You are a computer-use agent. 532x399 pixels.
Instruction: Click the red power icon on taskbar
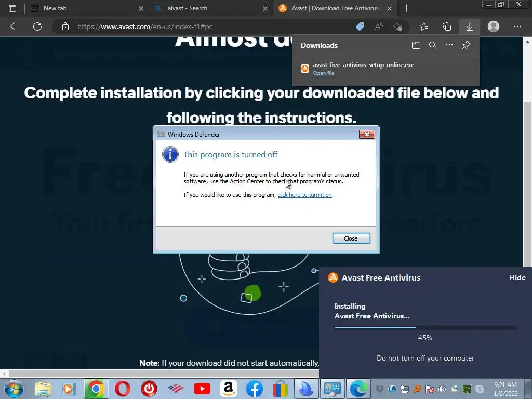(149, 389)
